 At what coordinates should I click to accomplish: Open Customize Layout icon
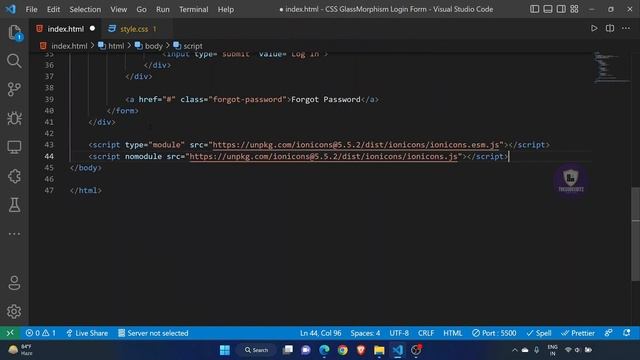click(x=574, y=9)
